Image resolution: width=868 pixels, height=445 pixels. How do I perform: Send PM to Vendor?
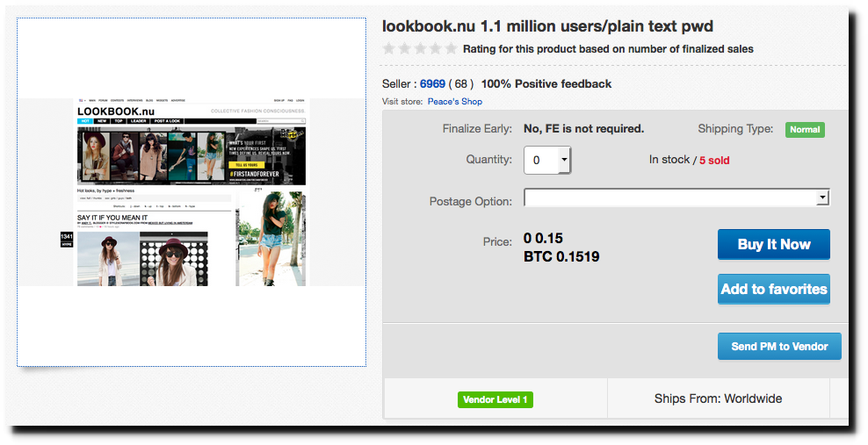click(x=779, y=347)
